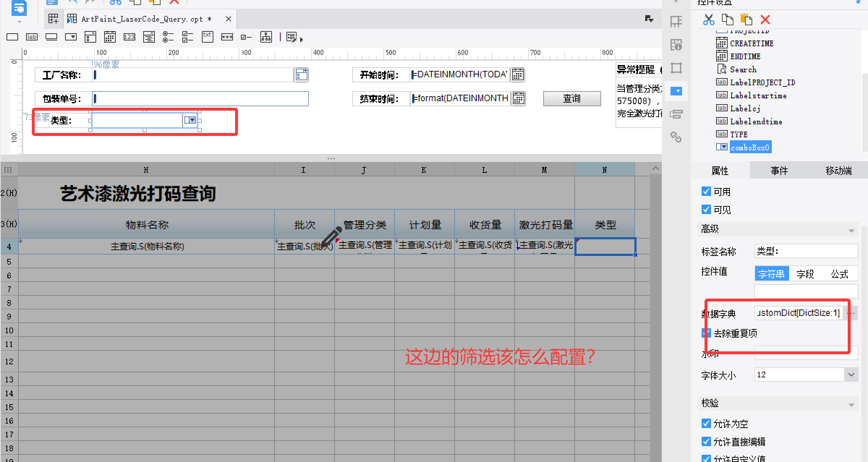
Task: Select the checkbox group widget tool
Action: pyautogui.click(x=188, y=37)
